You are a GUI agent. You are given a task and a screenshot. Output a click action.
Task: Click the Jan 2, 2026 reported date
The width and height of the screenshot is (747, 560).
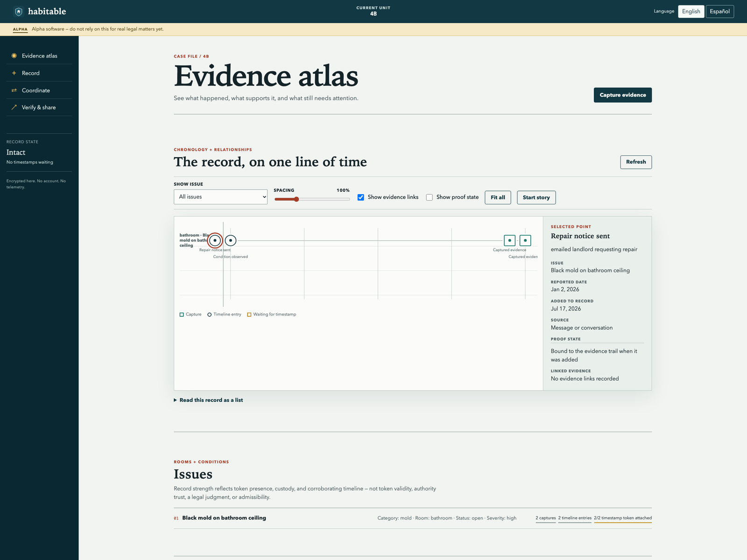[x=565, y=289]
